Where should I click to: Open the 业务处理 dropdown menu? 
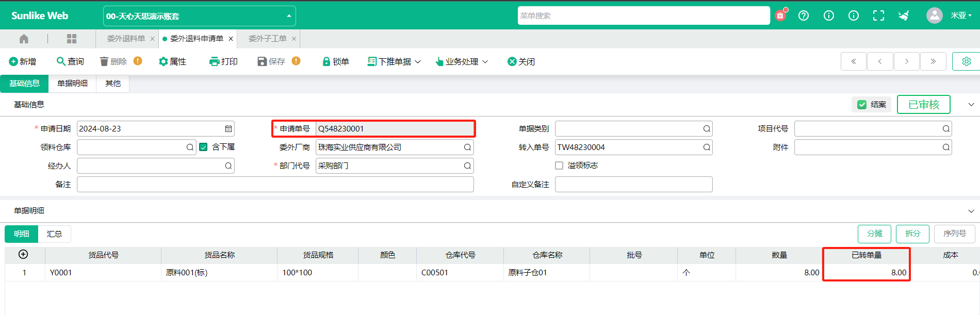tap(462, 62)
